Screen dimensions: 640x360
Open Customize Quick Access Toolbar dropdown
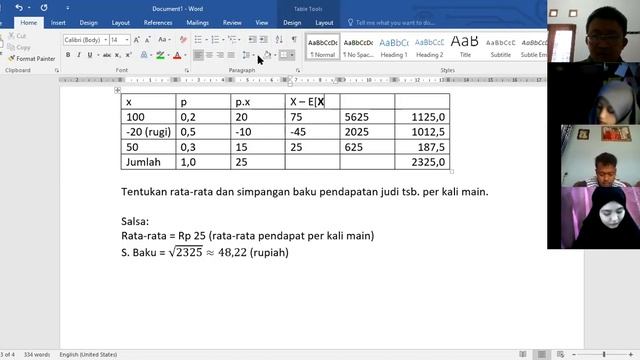click(67, 8)
